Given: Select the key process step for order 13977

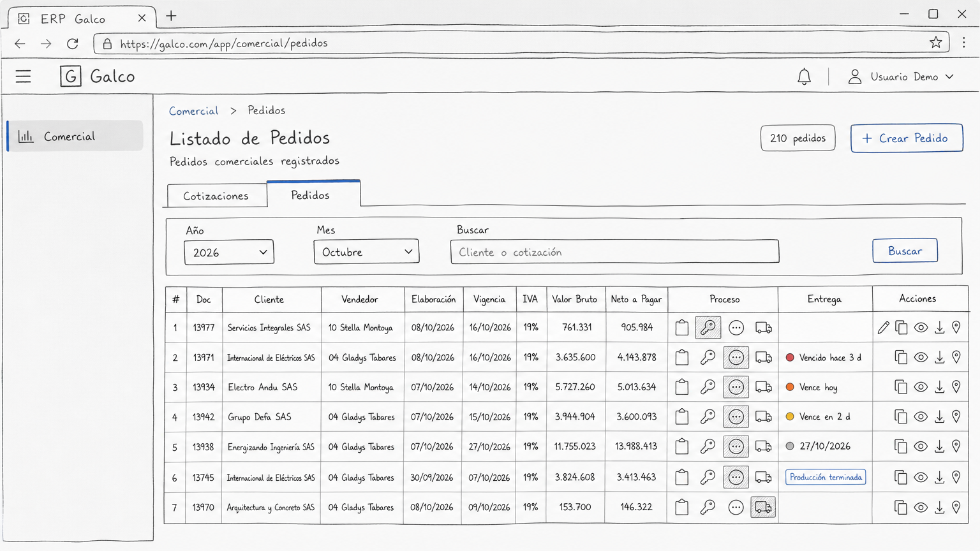Looking at the screenshot, I should click(708, 328).
